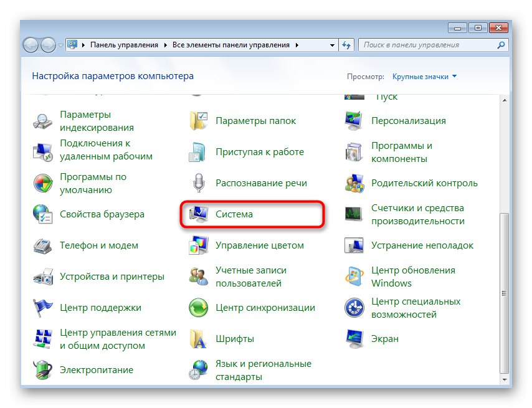Click the Система link text
Image resolution: width=532 pixels, height=408 pixels.
[x=234, y=214]
